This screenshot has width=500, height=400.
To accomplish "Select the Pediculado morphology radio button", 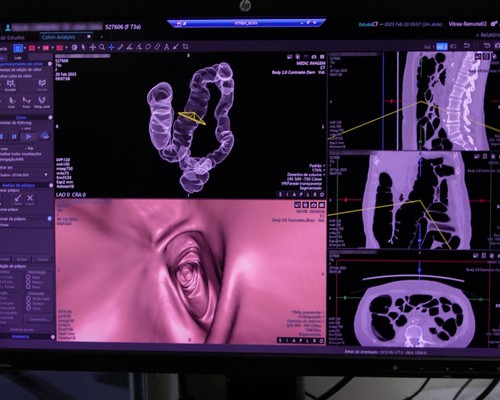I will tap(28, 282).
